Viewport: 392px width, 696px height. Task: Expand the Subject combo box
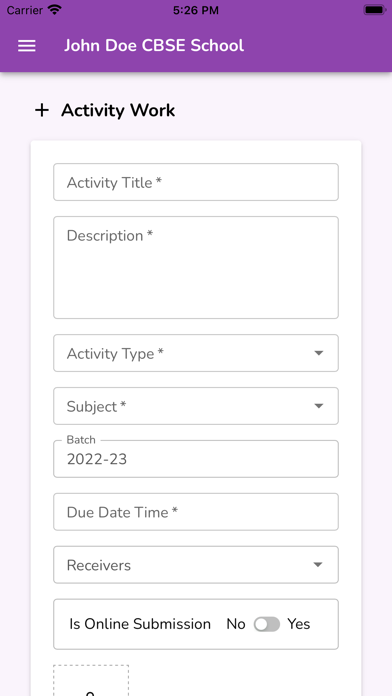[x=196, y=406]
